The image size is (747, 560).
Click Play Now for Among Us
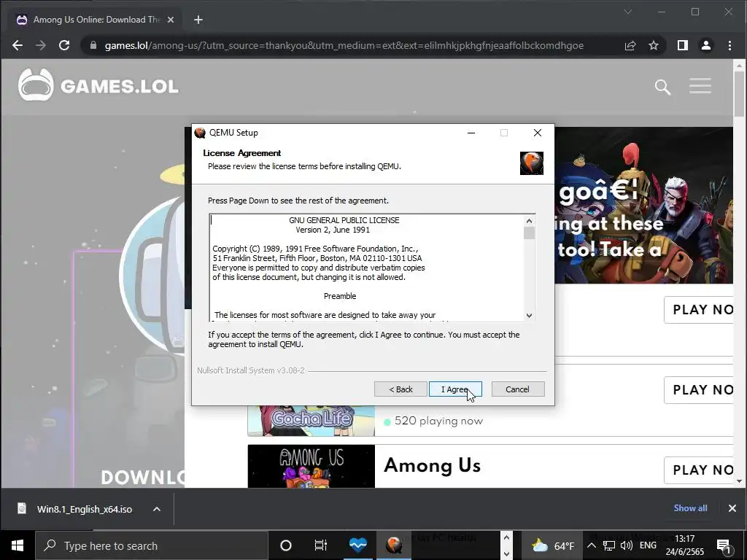(x=699, y=470)
